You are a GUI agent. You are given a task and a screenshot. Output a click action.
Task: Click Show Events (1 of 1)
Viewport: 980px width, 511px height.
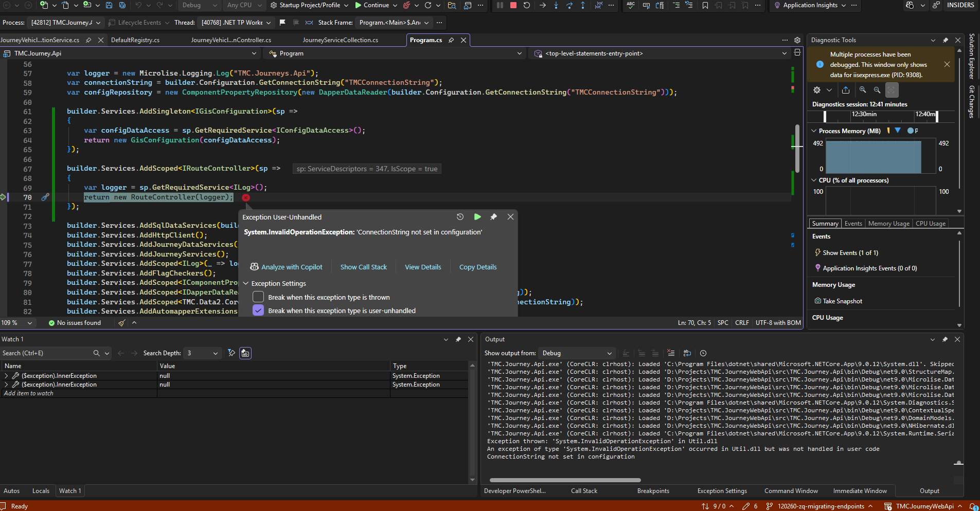click(x=846, y=253)
